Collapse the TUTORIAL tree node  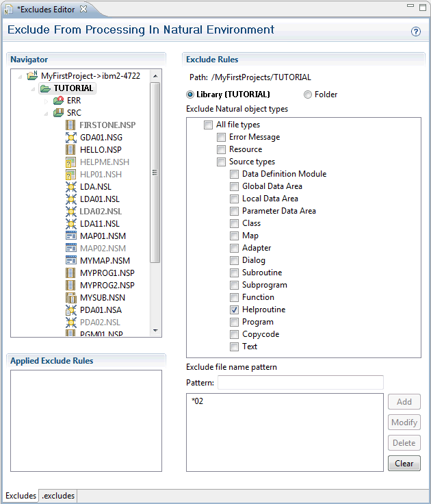click(33, 88)
